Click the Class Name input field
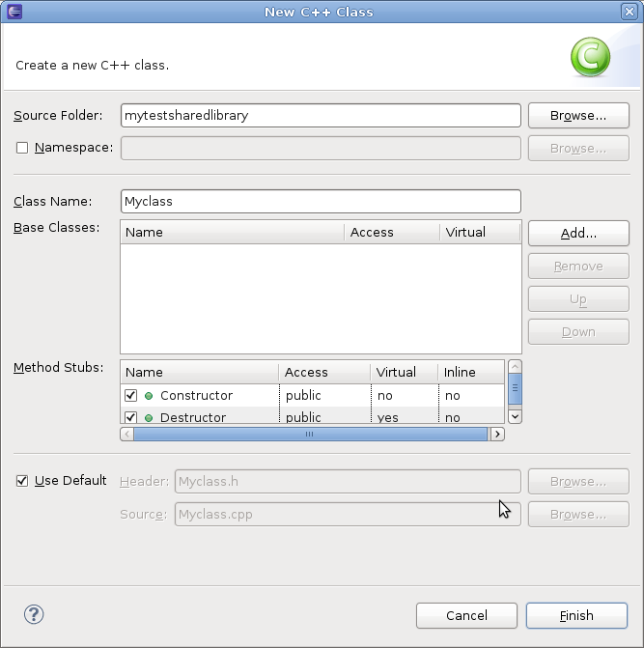 pyautogui.click(x=321, y=201)
